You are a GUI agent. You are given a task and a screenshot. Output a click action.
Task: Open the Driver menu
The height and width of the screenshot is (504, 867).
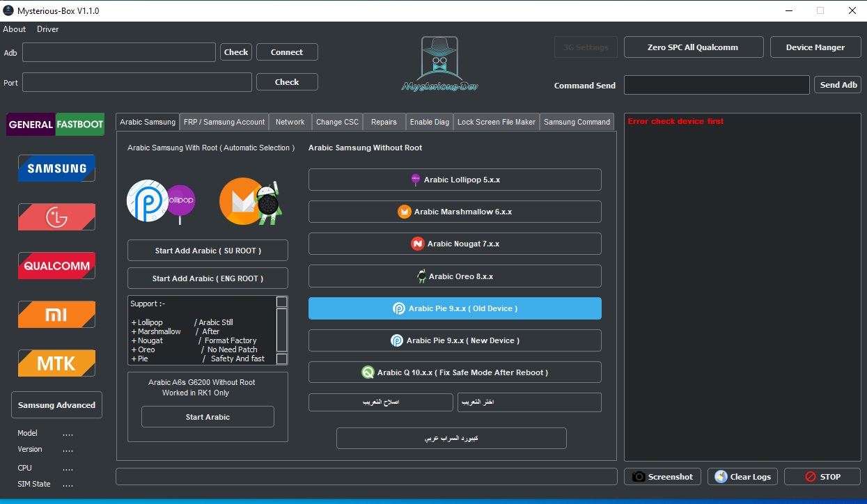(48, 29)
